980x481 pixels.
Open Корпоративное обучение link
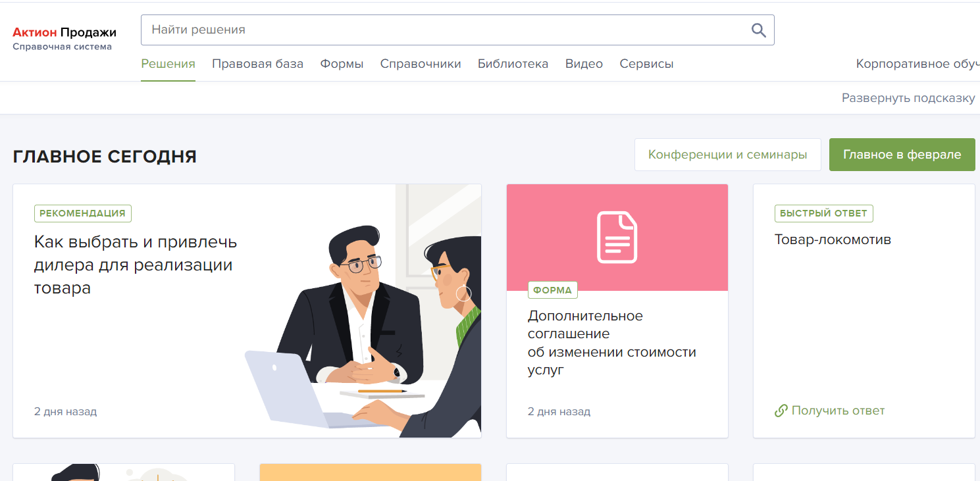pos(917,64)
